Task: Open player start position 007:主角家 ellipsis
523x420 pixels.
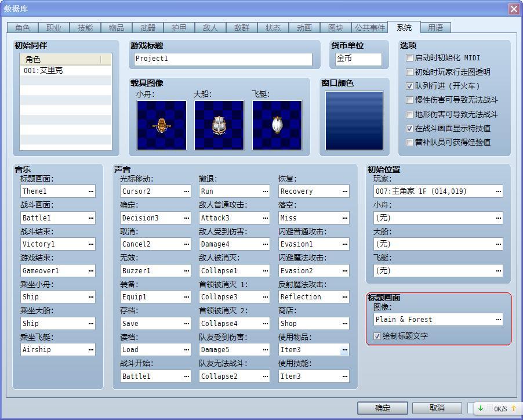Action: tap(498, 191)
